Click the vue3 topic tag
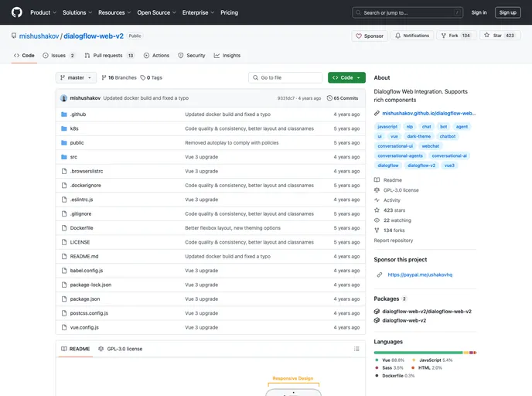The width and height of the screenshot is (532, 396). (x=449, y=166)
